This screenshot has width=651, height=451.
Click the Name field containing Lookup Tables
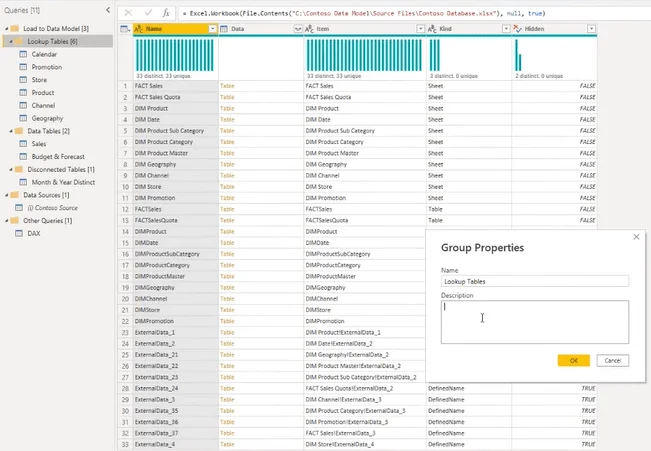(535, 281)
